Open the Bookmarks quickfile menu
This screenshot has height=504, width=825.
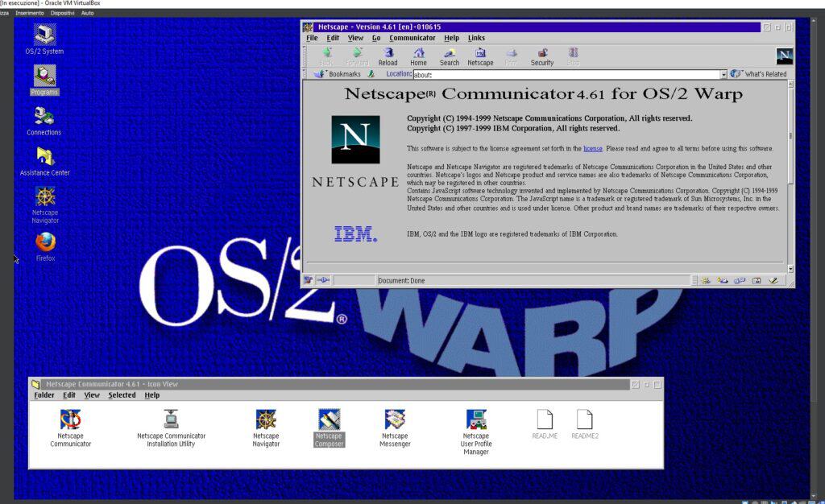(338, 74)
